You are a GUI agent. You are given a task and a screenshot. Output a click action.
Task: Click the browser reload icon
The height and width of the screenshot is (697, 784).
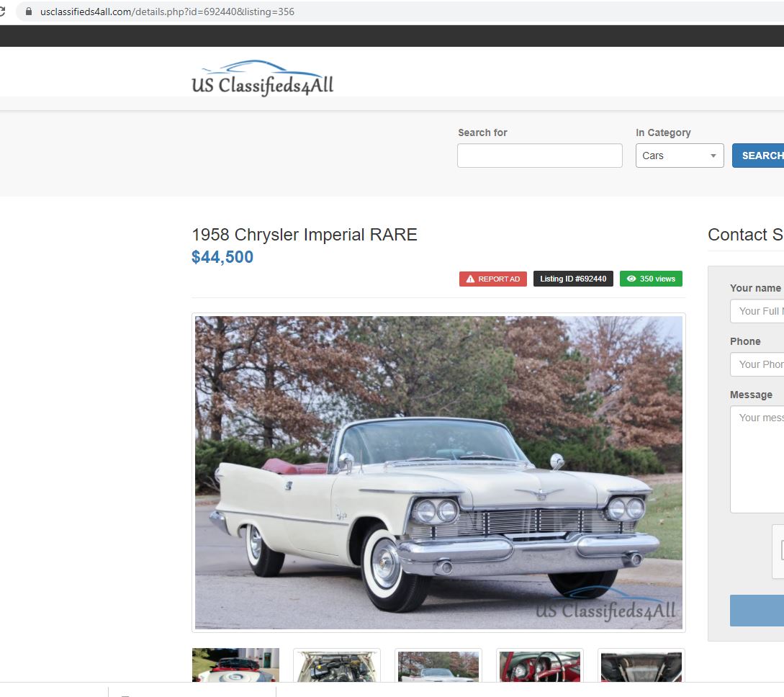click(x=2, y=12)
